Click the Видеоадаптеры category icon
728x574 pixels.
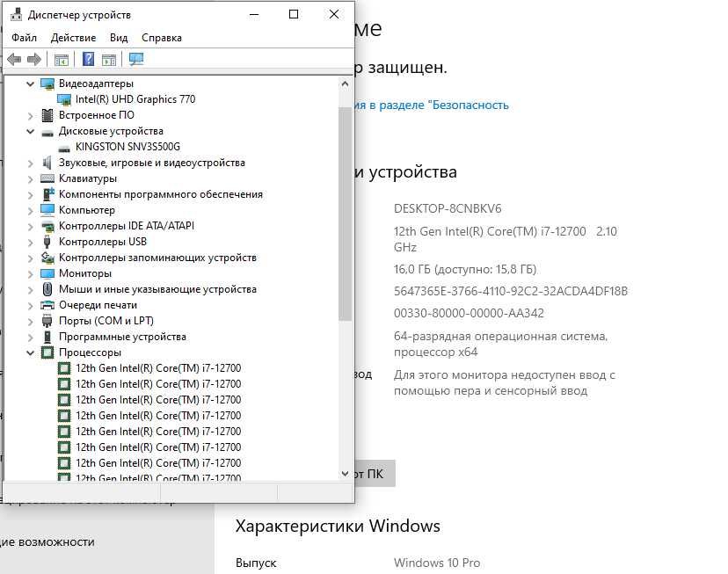47,84
